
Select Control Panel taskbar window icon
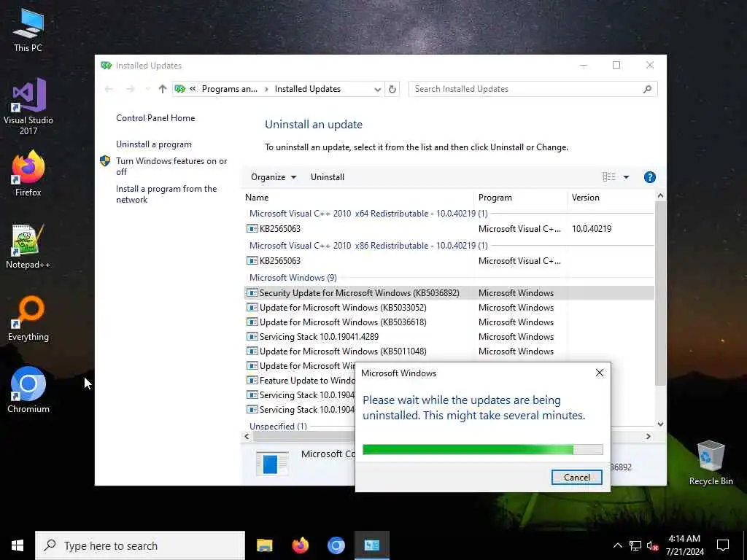pos(371,545)
